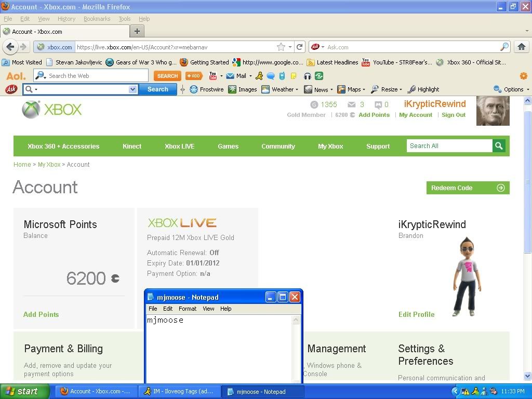Click the AIM running man toolbar icon
The width and height of the screenshot is (532, 399).
pos(260,76)
